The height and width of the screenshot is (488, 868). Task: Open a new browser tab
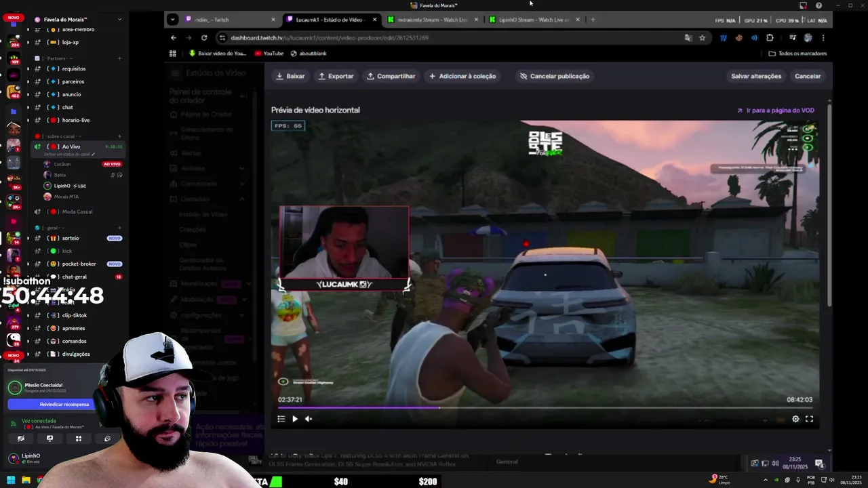point(593,20)
